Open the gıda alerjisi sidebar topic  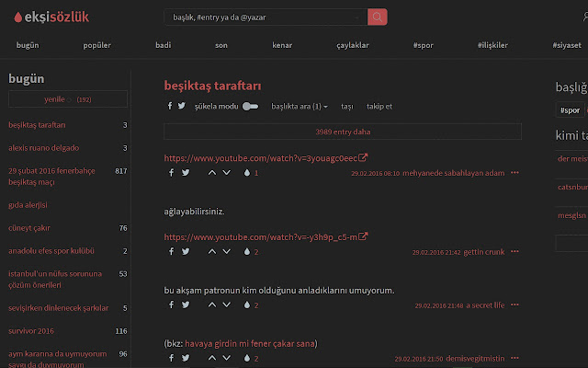coord(28,205)
